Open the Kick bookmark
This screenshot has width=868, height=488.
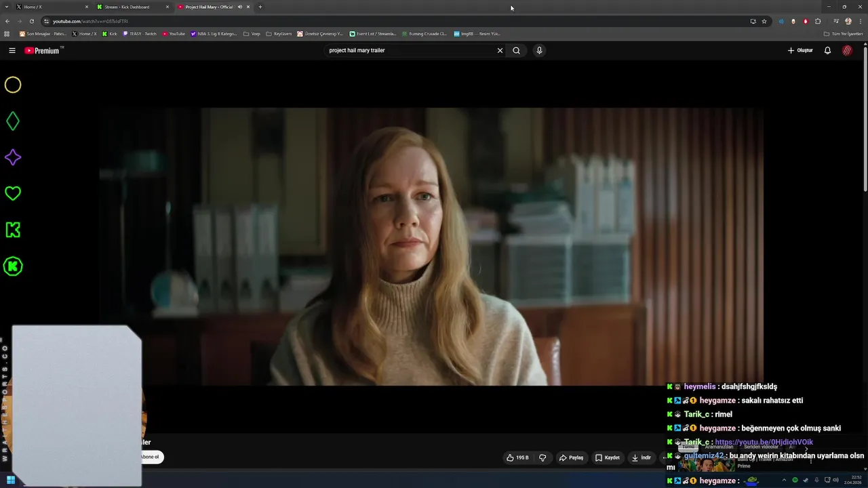click(x=109, y=33)
